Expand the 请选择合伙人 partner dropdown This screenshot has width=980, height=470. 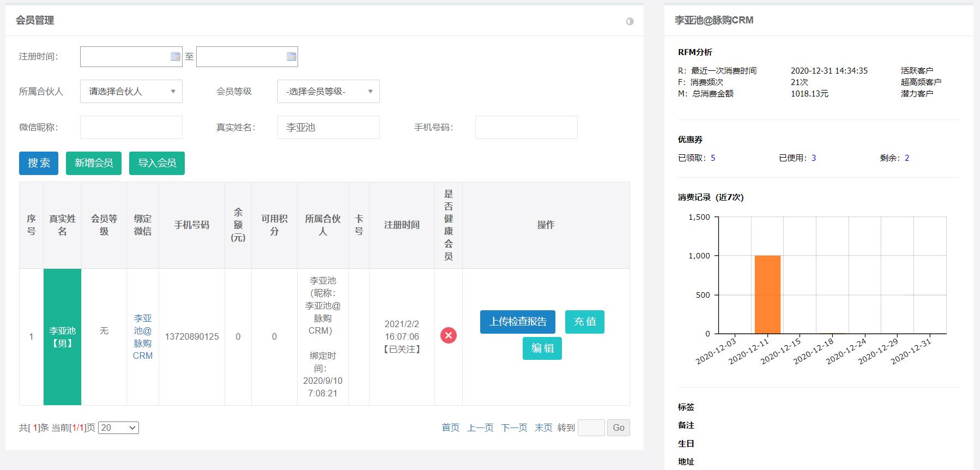[x=131, y=92]
